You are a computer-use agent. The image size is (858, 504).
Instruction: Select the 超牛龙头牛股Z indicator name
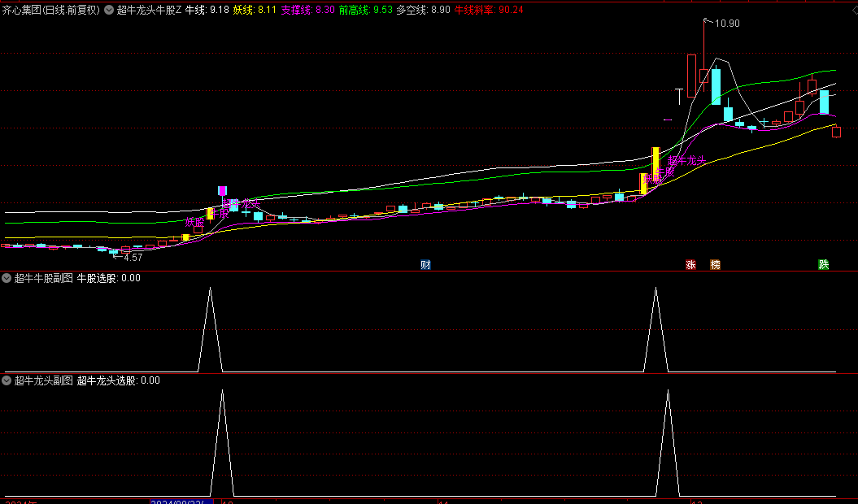tap(150, 11)
